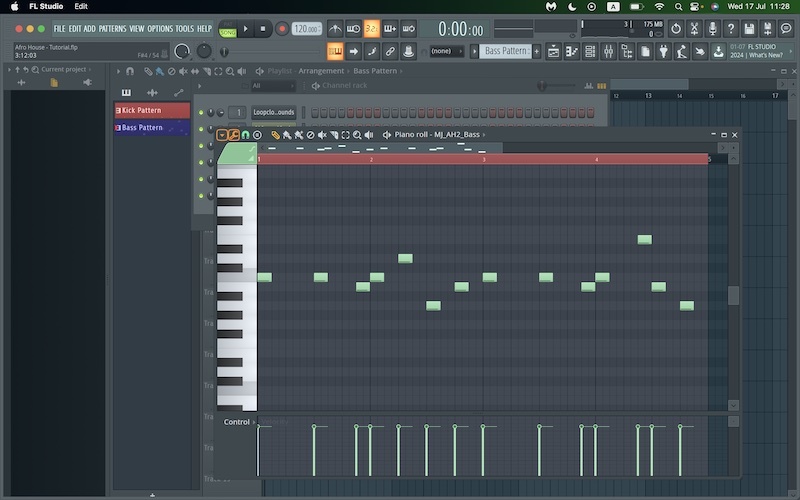Screen dimensions: 800x500
Task: Toggle the metronome icon
Action: pos(336,29)
